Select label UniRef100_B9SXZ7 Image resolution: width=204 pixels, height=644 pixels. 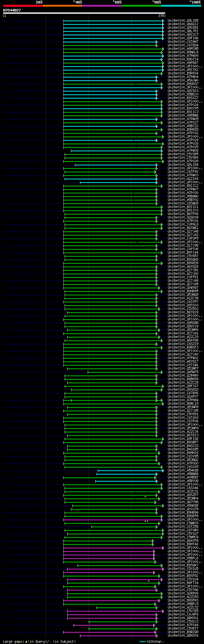pos(183,98)
